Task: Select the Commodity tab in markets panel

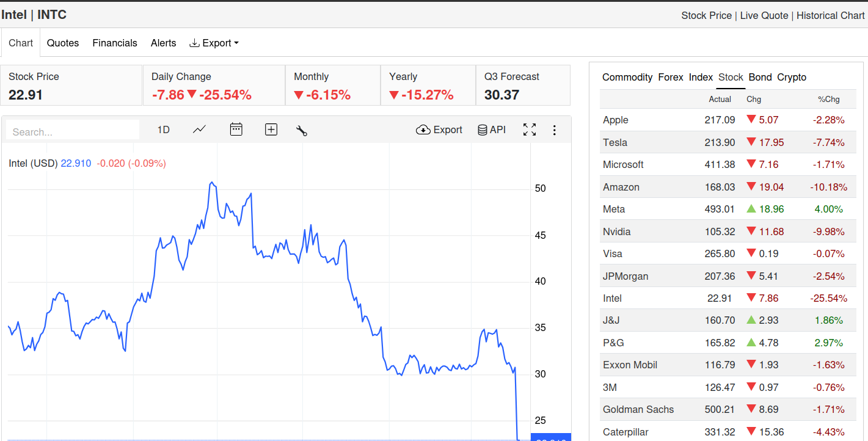Action: (627, 77)
